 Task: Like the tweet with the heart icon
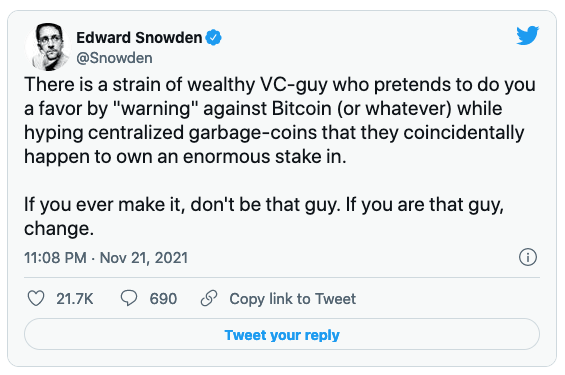(36, 298)
